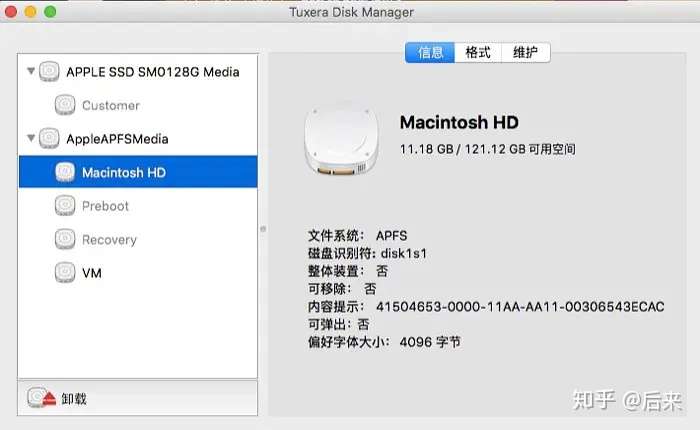Select the VM volume label

92,273
